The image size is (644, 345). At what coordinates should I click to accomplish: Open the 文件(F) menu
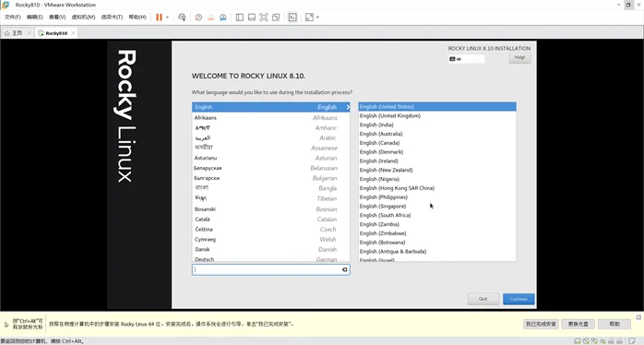pos(12,18)
